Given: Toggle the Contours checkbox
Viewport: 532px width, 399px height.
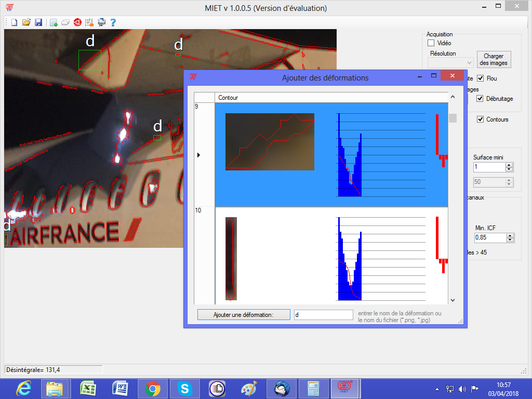Looking at the screenshot, I should pyautogui.click(x=481, y=119).
